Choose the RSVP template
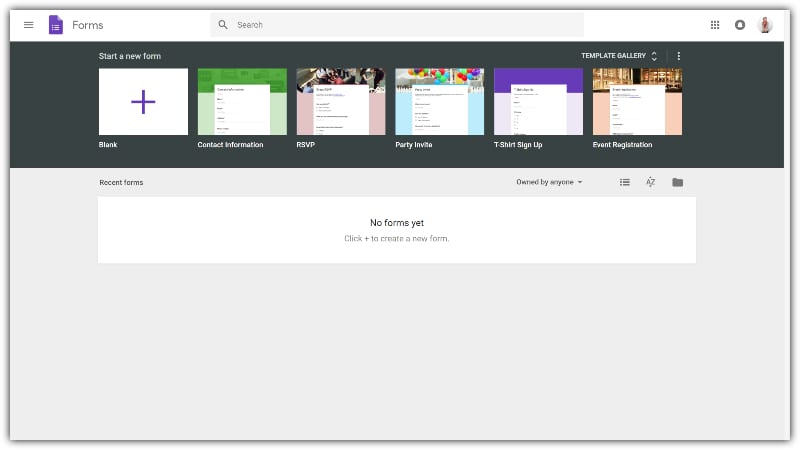800x450 pixels. point(341,102)
